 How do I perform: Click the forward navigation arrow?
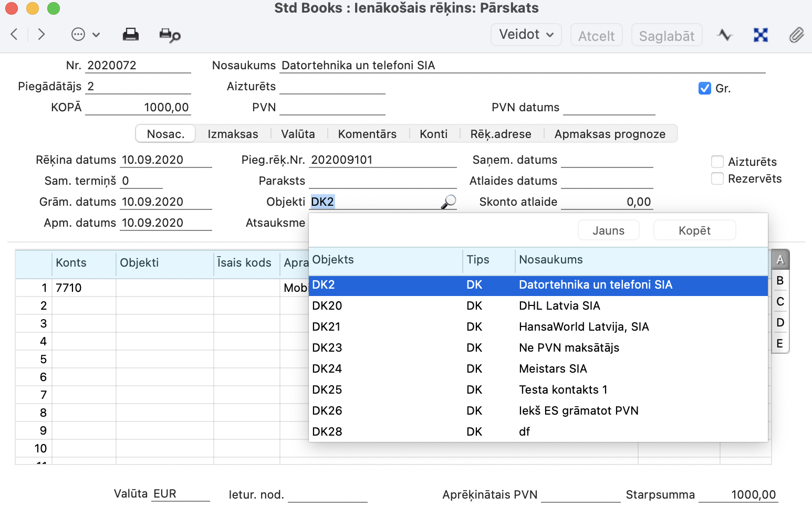(x=41, y=35)
